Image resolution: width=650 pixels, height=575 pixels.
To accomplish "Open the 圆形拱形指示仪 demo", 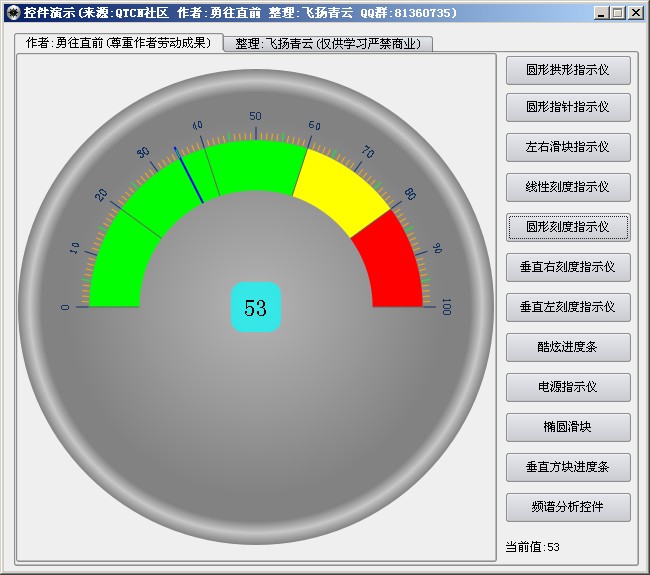I will [x=568, y=70].
